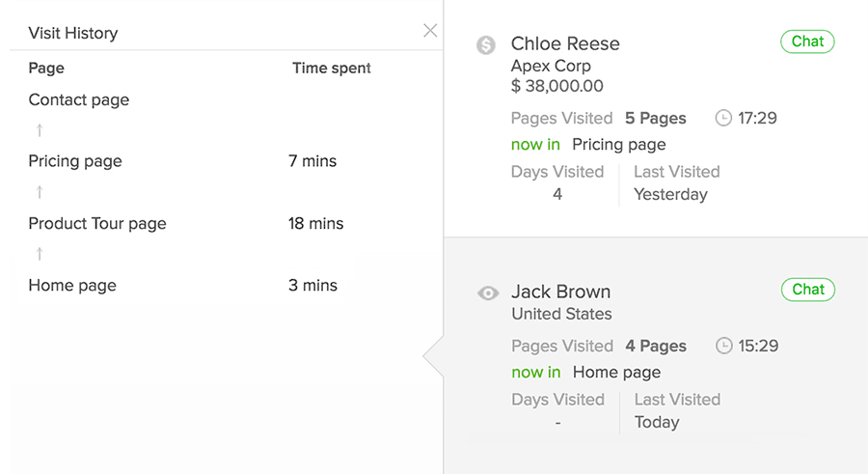This screenshot has width=868, height=474.
Task: Click the Time spent column header
Action: point(331,69)
